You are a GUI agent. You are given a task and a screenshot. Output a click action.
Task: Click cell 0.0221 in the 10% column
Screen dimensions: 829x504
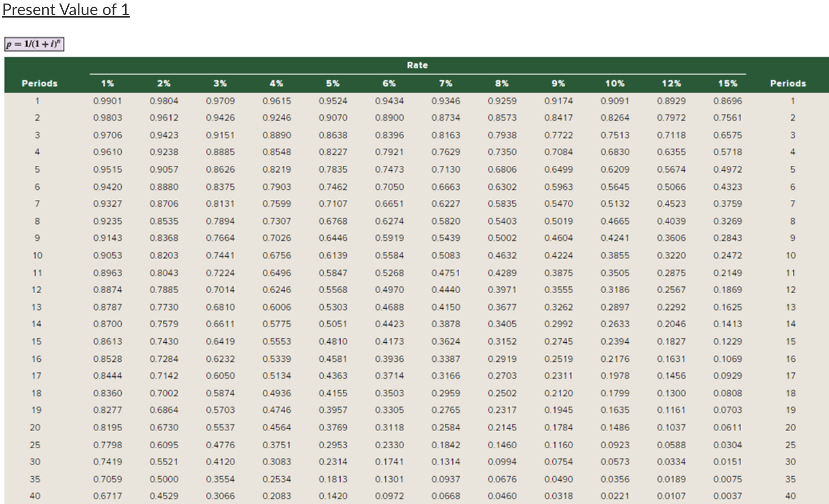click(x=615, y=496)
